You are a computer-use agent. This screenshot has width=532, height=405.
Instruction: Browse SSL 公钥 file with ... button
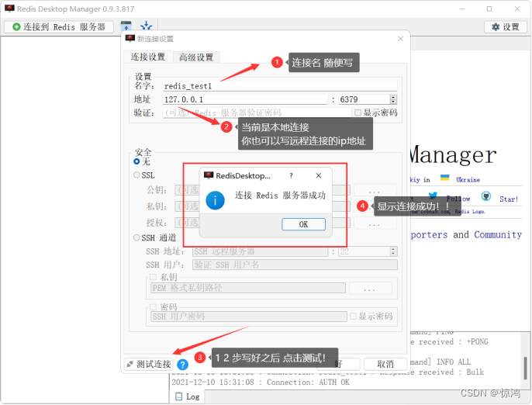tap(375, 190)
